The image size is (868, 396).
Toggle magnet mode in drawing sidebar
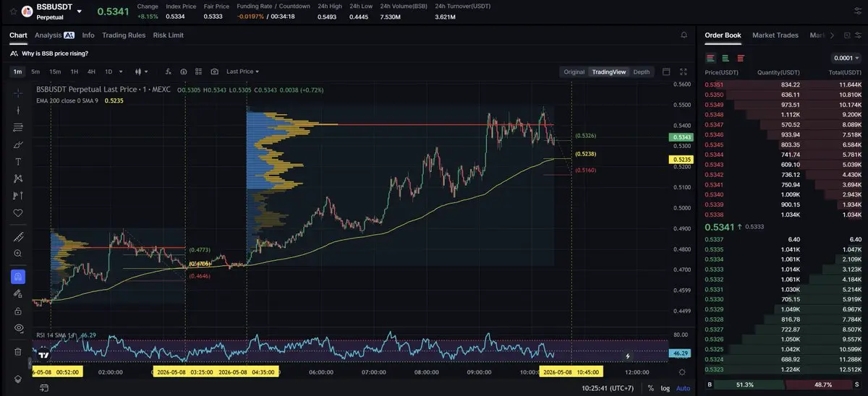point(18,276)
